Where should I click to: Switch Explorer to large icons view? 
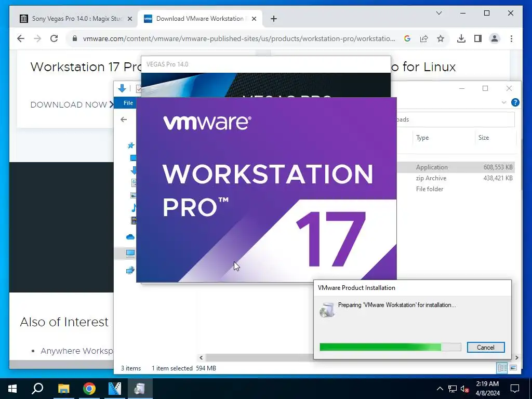[513, 368]
